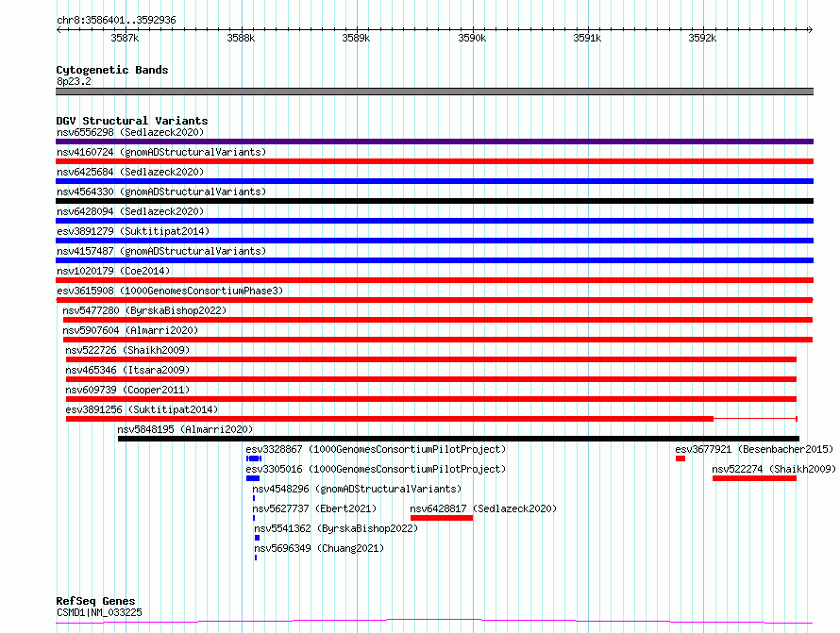Image resolution: width=840 pixels, height=633 pixels.
Task: Click the nsv522726 (Shaikh2009) label
Action: coord(127,350)
